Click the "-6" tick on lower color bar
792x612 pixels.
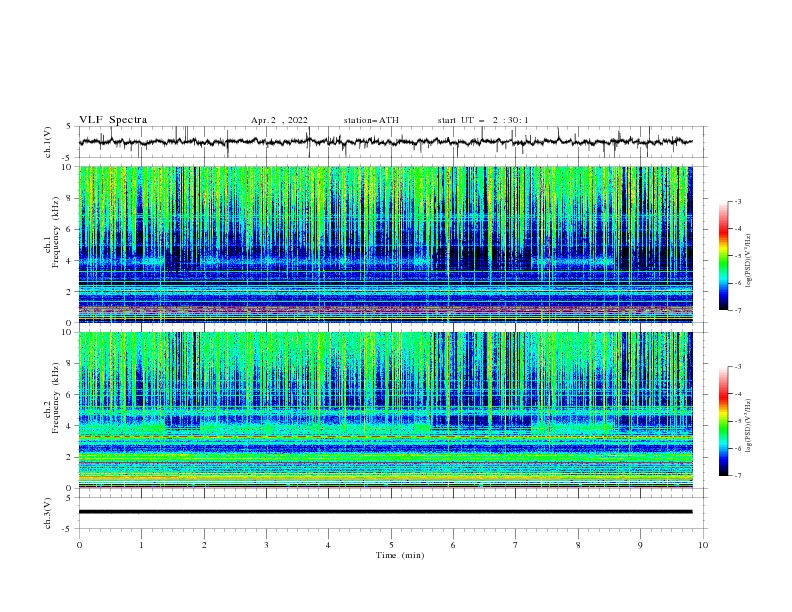point(738,448)
